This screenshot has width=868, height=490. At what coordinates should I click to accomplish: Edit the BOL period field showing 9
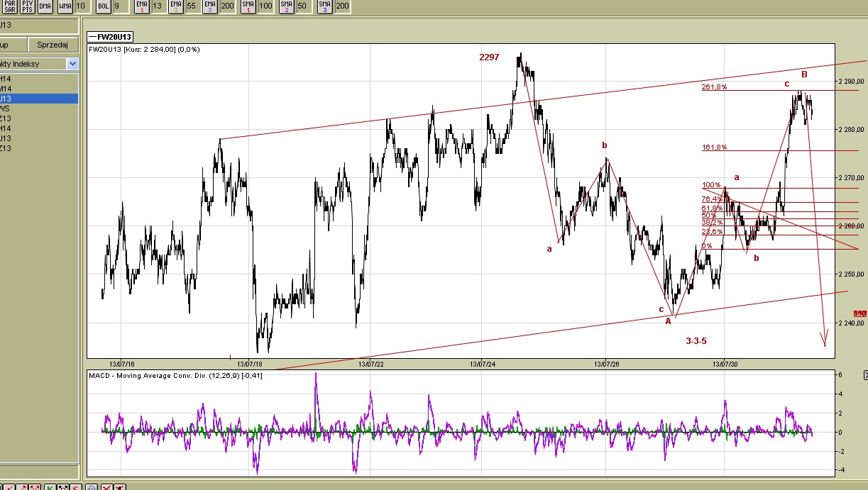(x=120, y=6)
